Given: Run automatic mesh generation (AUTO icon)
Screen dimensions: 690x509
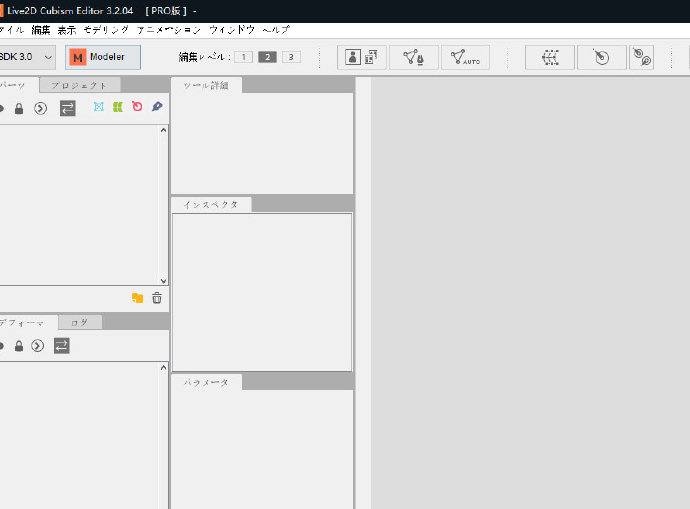Looking at the screenshot, I should click(465, 57).
